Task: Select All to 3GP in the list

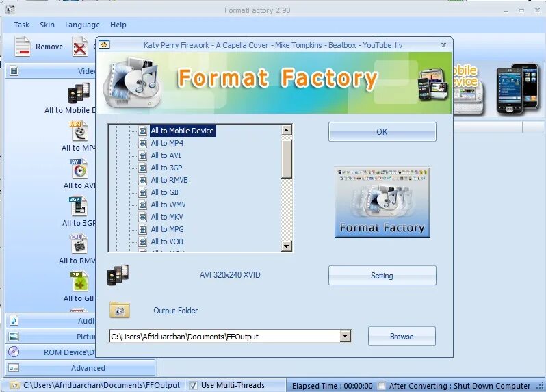Action: pos(166,168)
